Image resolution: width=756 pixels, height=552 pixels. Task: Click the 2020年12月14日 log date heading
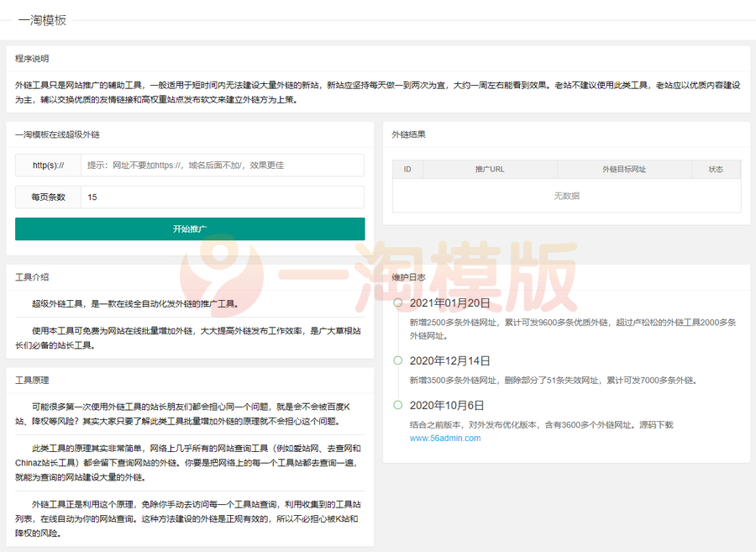[x=450, y=361]
